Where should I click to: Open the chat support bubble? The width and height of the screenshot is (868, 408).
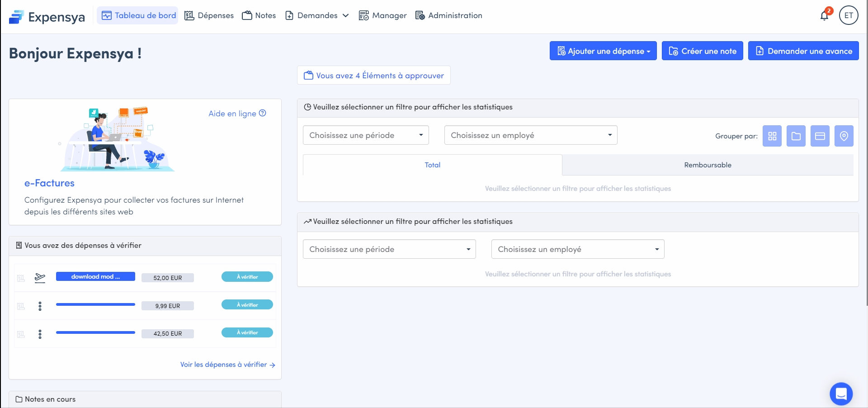click(841, 394)
